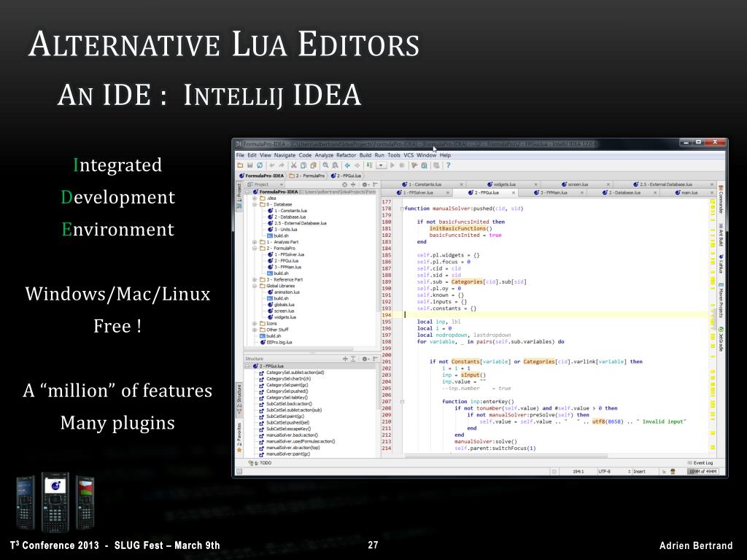Click the Help question mark icon

tap(449, 166)
